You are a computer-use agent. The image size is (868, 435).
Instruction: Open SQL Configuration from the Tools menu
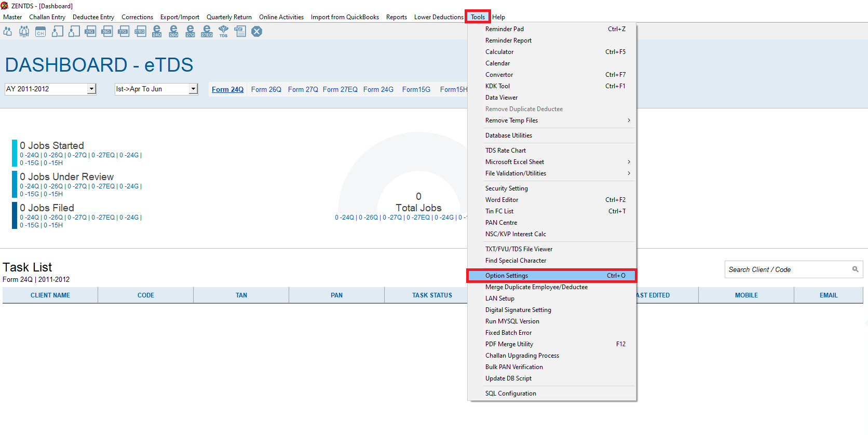(552, 393)
